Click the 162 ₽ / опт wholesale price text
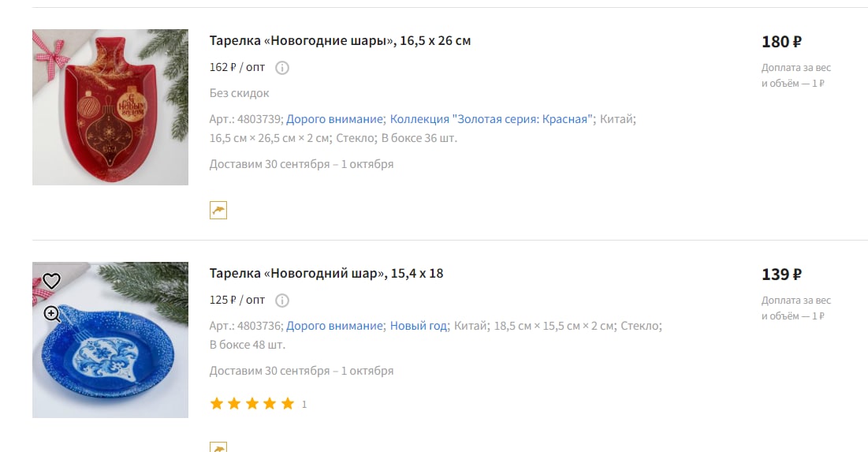Screen dimensions: 868x452 tap(237, 67)
